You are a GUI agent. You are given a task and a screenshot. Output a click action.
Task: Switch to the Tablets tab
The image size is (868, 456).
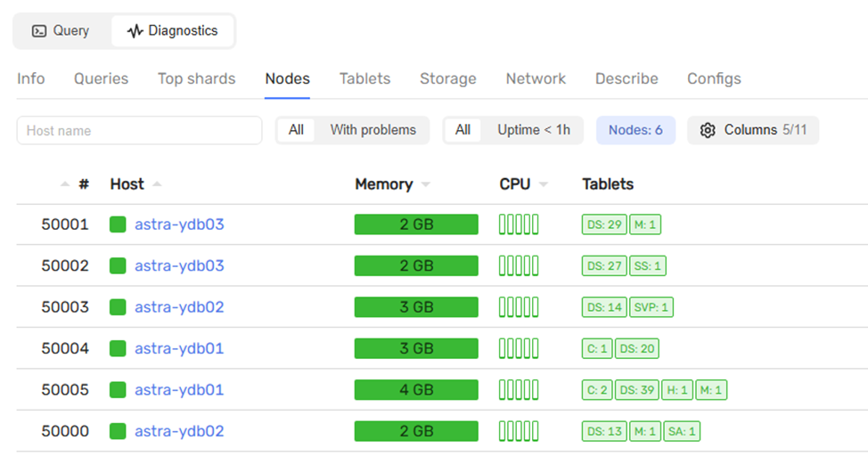pos(364,78)
